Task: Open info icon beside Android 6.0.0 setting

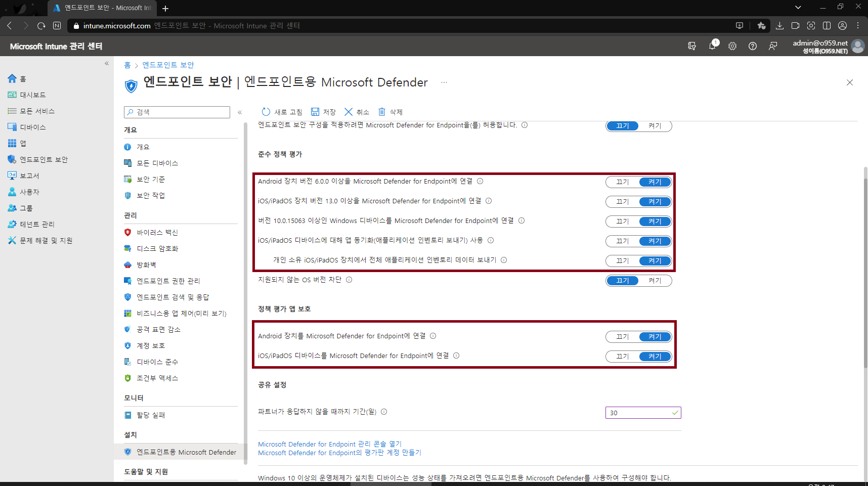Action: click(480, 181)
